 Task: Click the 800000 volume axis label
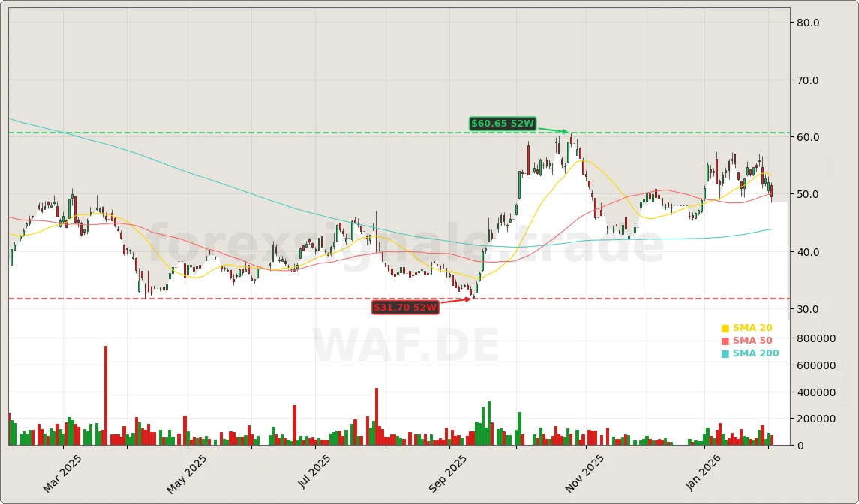click(816, 338)
